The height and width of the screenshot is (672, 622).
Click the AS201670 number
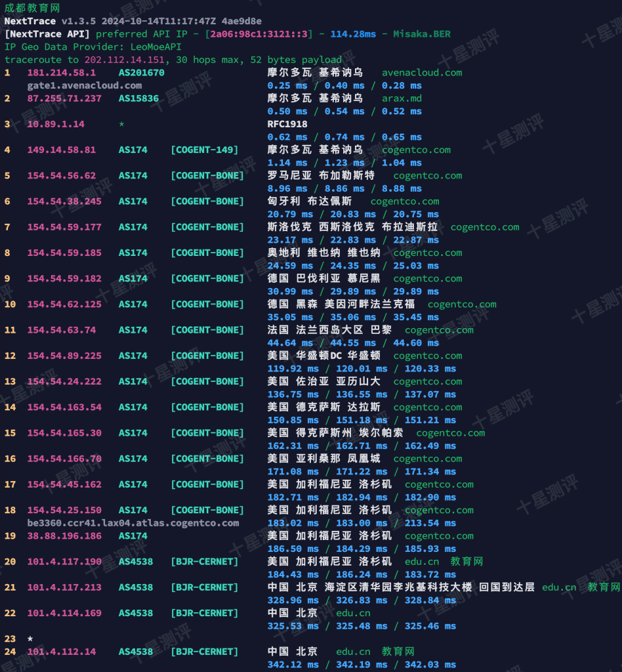click(x=141, y=73)
